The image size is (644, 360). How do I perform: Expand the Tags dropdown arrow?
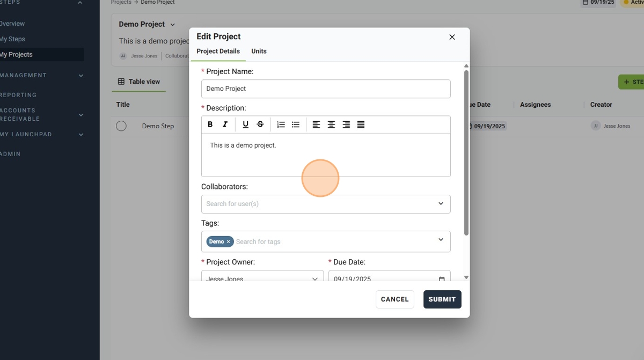[x=441, y=240]
